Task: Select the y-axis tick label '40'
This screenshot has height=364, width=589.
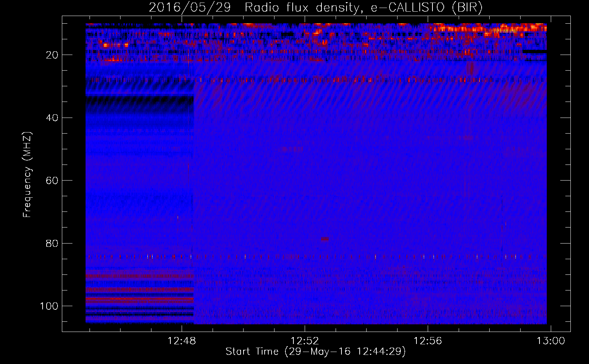Action: pyautogui.click(x=52, y=118)
